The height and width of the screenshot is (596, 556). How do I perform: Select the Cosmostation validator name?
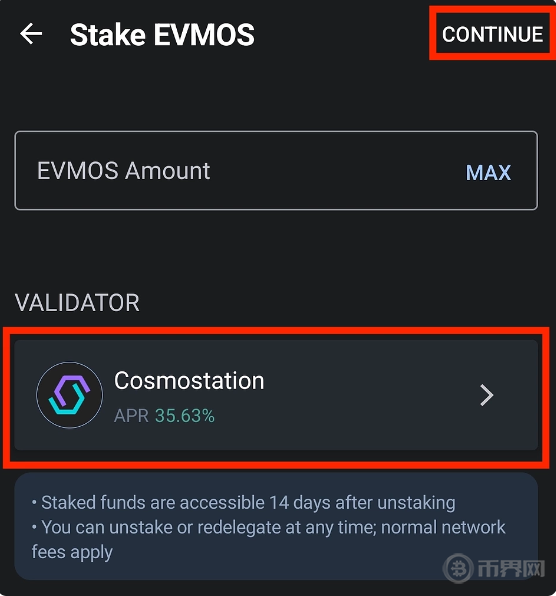tap(189, 380)
